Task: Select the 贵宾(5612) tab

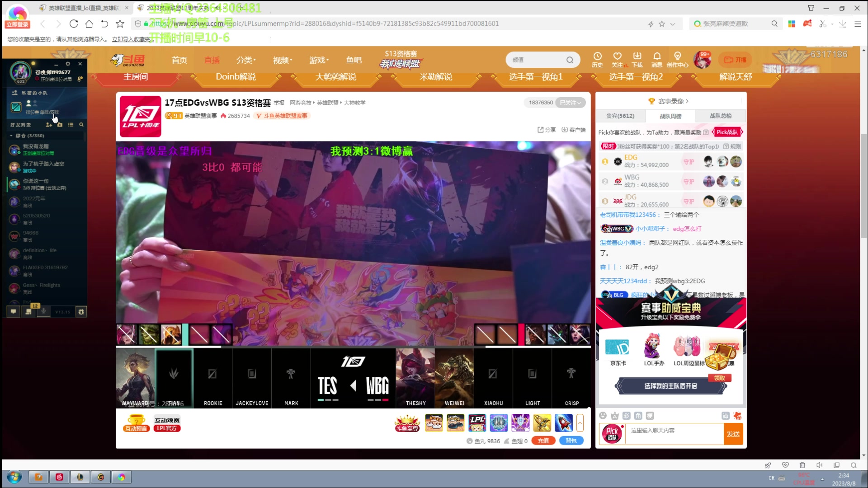Action: tap(620, 116)
